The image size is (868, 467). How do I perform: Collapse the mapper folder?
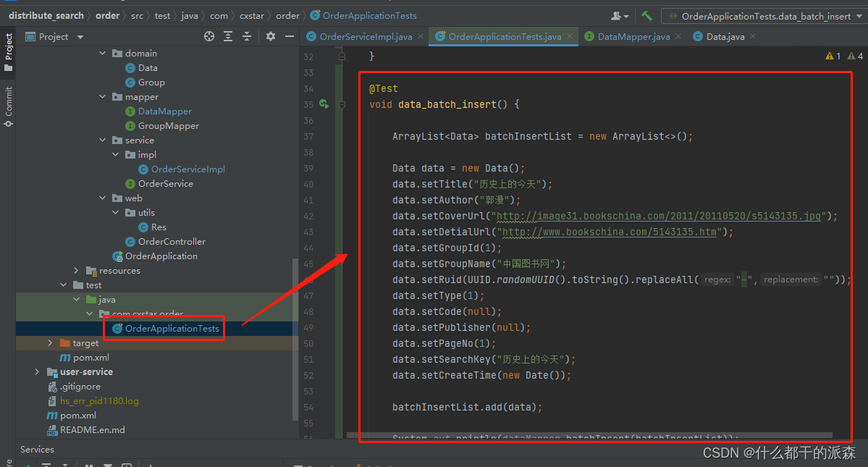[102, 97]
